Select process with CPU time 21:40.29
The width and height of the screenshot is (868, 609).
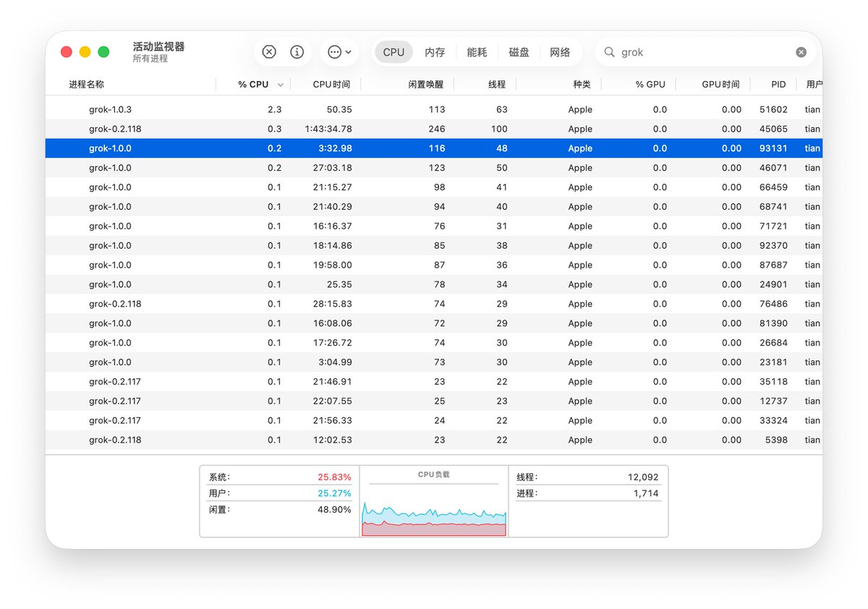[434, 207]
